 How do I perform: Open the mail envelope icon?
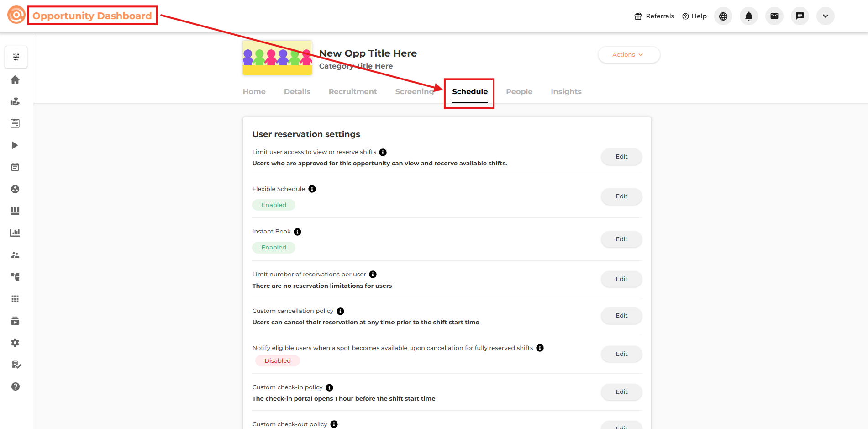click(x=774, y=16)
